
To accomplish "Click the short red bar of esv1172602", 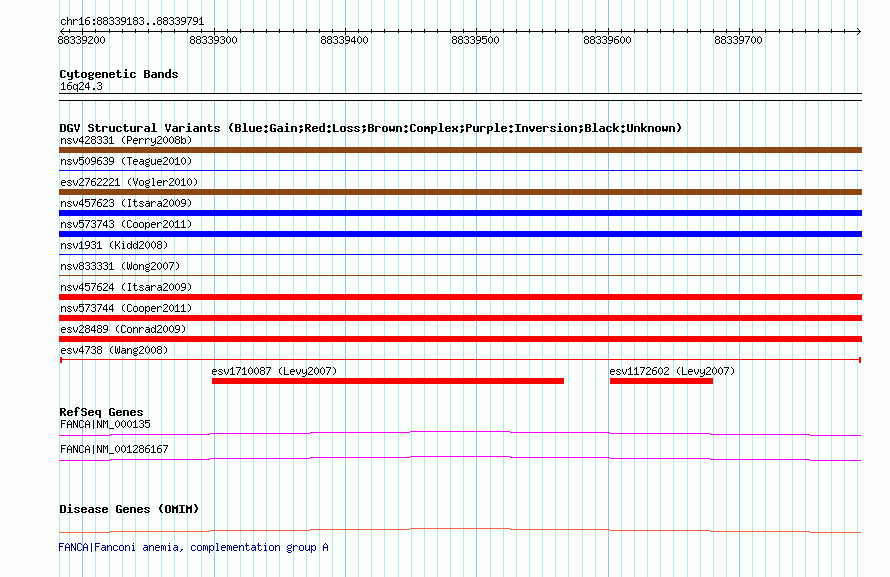I will (x=661, y=381).
